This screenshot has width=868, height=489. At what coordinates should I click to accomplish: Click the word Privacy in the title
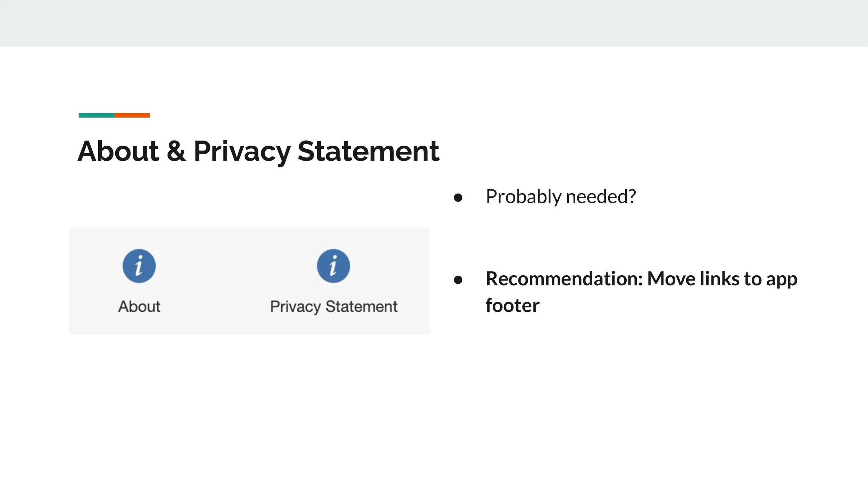pos(242,152)
